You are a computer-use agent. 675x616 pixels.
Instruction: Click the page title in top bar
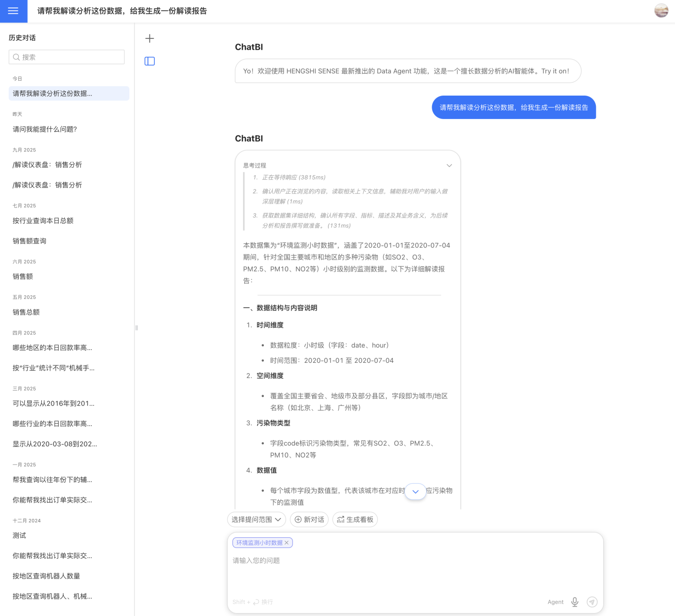[x=122, y=11]
